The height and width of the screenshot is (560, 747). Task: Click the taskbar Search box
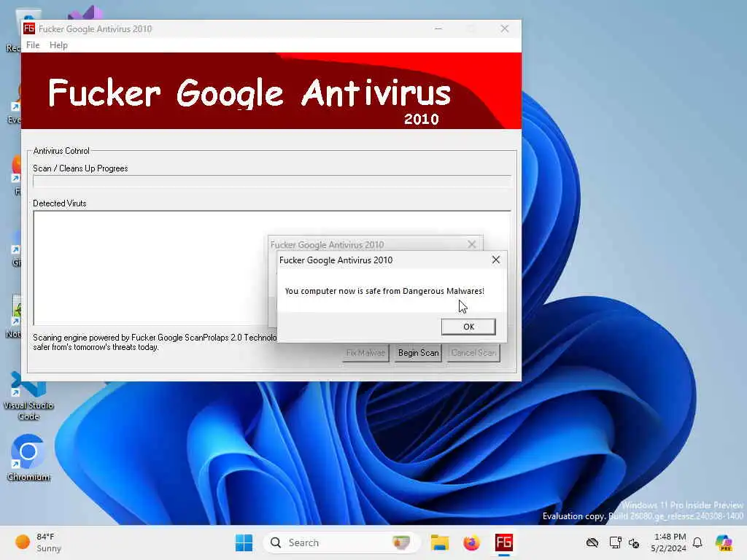[x=341, y=542]
